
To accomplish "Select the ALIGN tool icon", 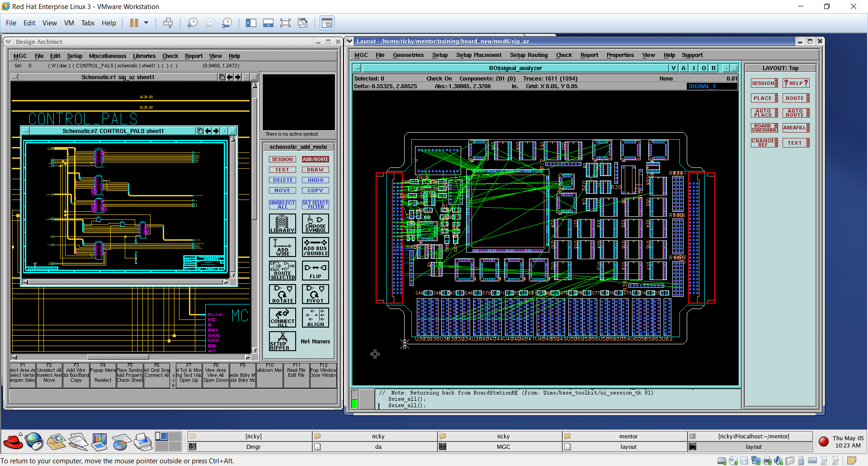I will (315, 318).
